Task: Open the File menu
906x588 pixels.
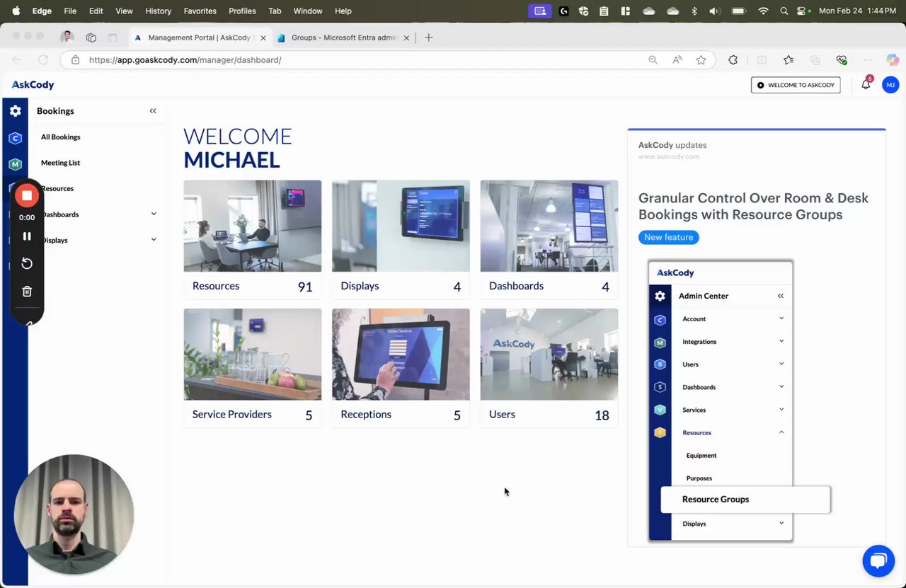Action: 70,11
